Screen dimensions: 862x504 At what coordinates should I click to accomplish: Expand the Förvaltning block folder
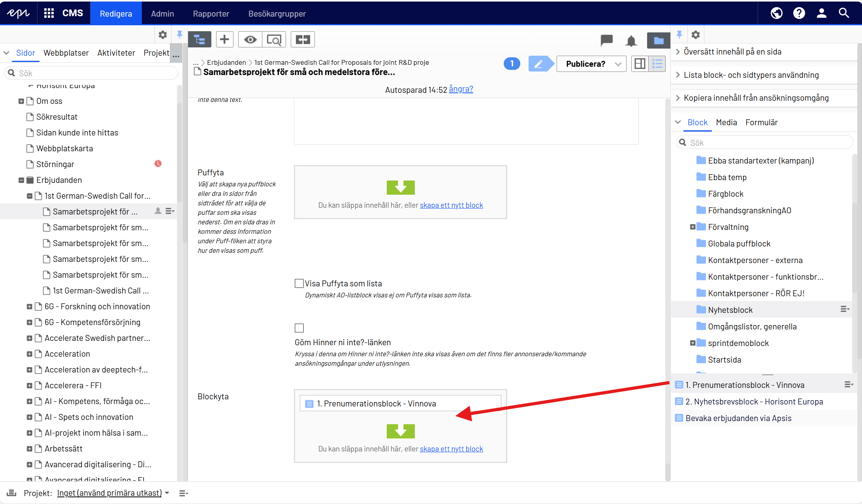(x=693, y=227)
